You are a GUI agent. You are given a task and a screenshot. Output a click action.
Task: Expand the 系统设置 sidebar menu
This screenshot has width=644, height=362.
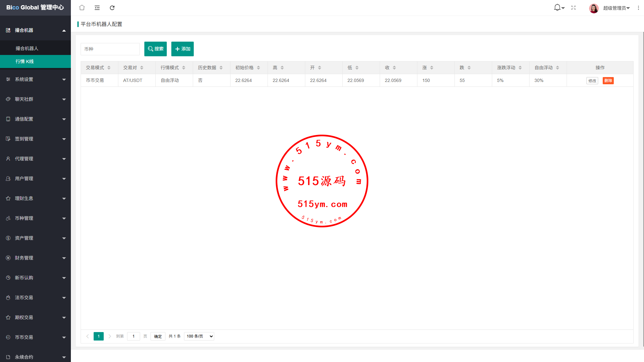pos(35,79)
